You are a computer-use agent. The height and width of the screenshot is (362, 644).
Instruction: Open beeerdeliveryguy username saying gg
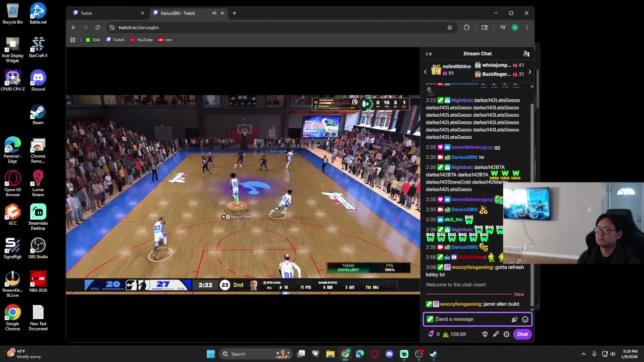471,147
